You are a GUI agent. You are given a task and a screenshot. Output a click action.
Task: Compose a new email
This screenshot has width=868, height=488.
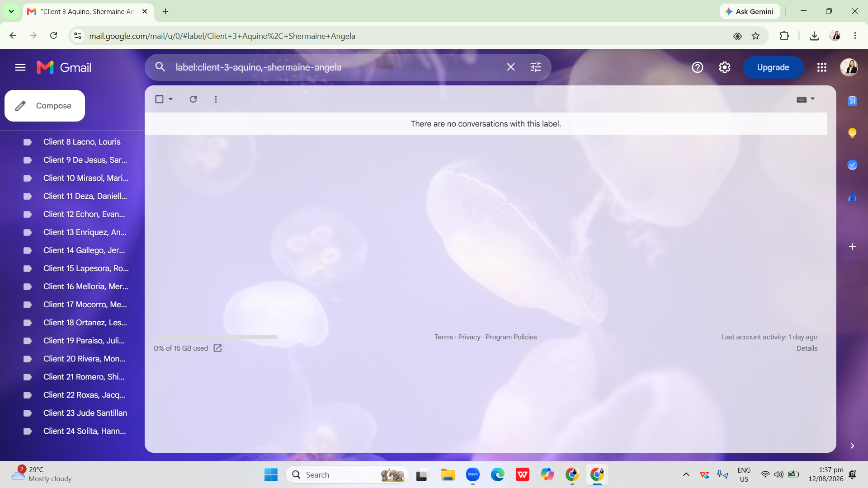click(45, 106)
